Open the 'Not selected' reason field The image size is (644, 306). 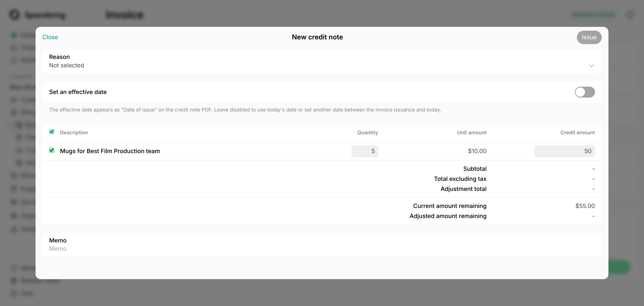66,65
